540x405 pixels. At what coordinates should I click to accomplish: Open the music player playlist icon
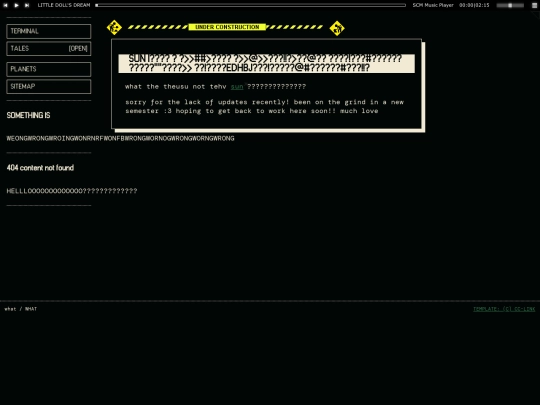(534, 5)
